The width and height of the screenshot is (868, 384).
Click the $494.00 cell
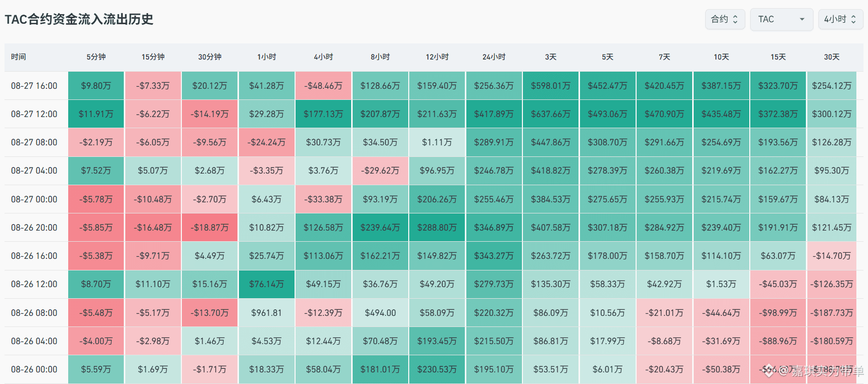380,313
